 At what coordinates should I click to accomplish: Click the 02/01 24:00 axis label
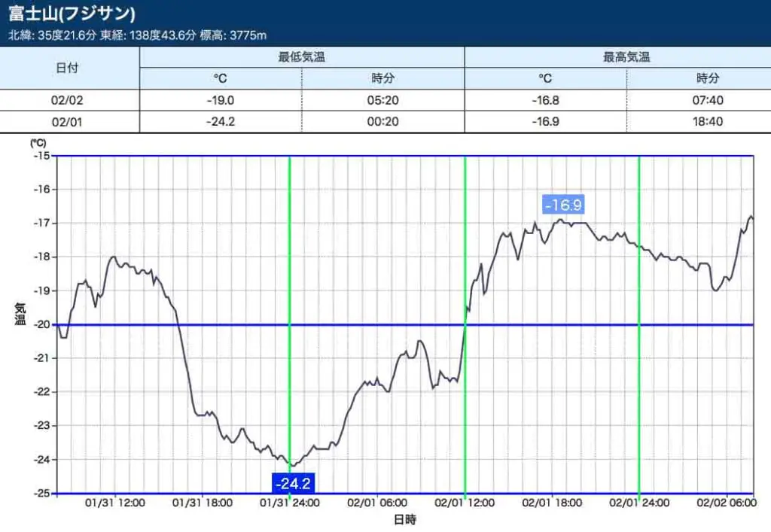[x=639, y=503]
